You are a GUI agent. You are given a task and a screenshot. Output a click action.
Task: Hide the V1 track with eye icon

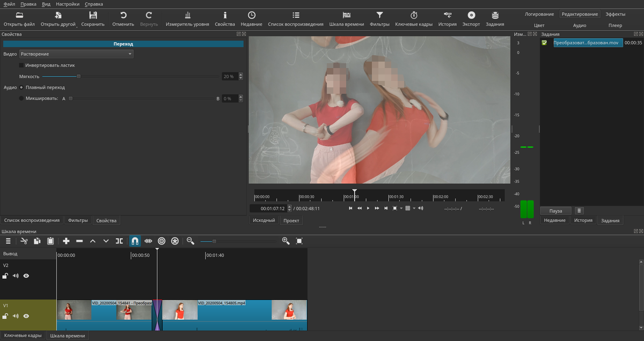pyautogui.click(x=26, y=316)
